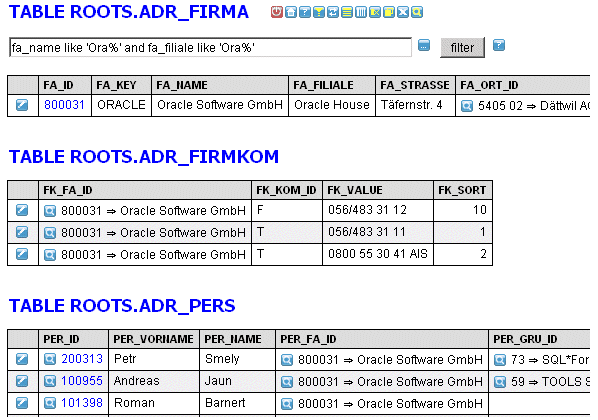
Task: Open FA_ID link 800031
Action: pos(64,105)
